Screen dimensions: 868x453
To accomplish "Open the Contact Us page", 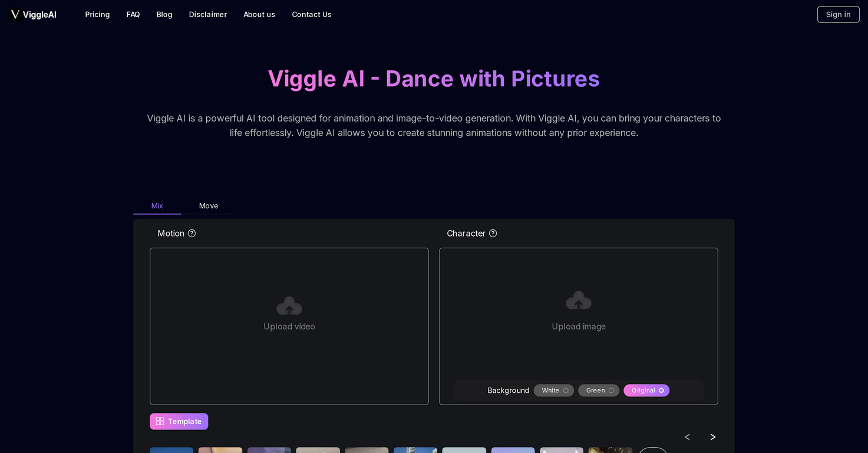I will tap(311, 14).
